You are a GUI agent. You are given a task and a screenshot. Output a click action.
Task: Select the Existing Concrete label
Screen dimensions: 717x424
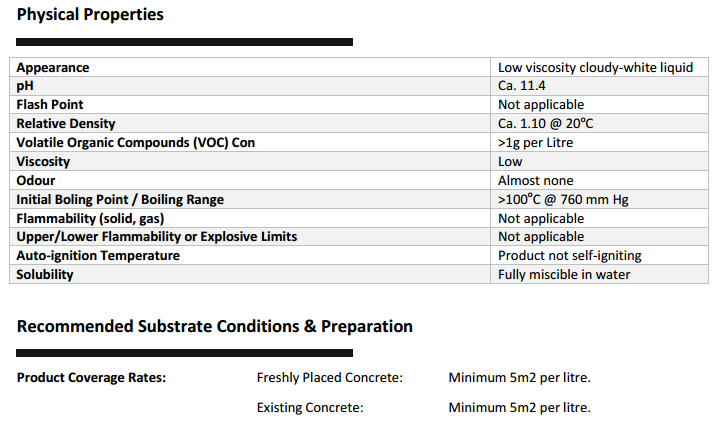(x=310, y=408)
